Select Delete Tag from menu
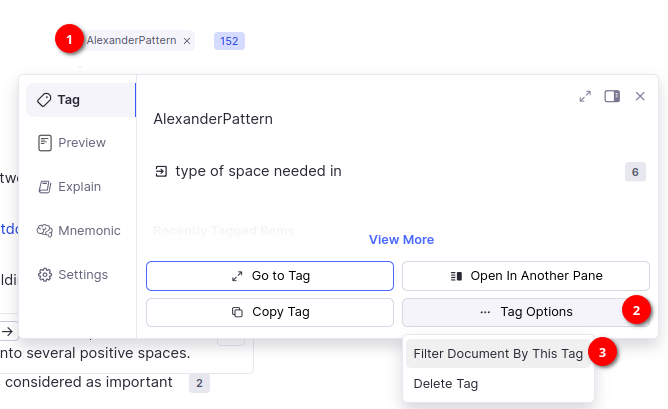Image resolution: width=668 pixels, height=409 pixels. pos(446,384)
